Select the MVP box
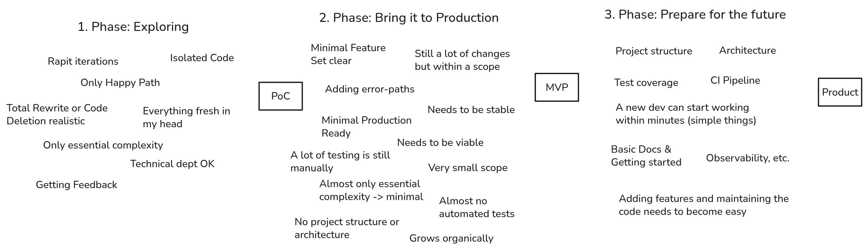 tap(557, 88)
